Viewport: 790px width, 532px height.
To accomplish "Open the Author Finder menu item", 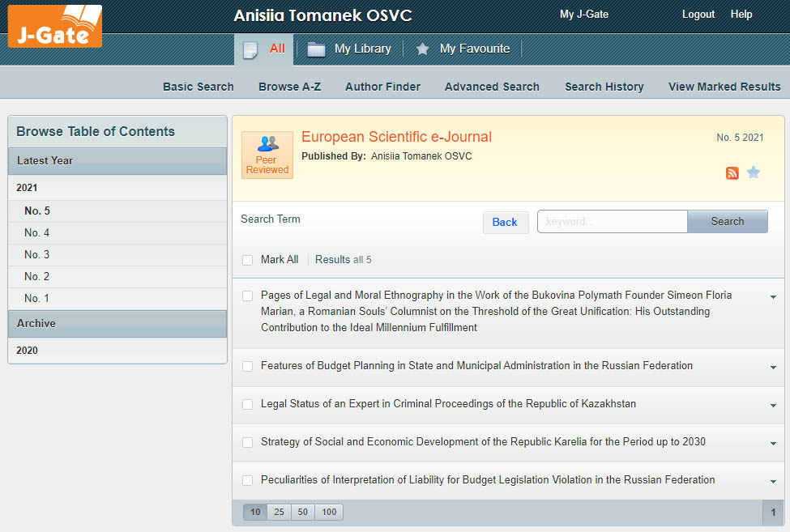I will [x=382, y=87].
